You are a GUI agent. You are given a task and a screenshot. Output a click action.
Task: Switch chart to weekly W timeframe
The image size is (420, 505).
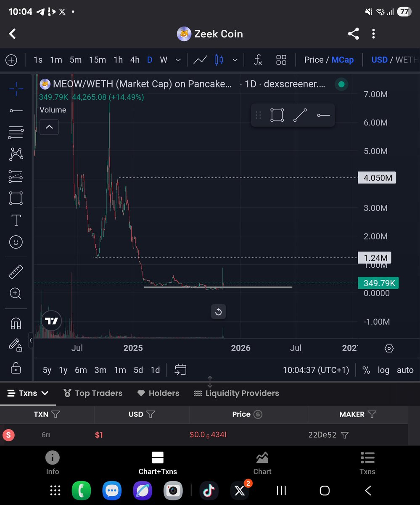163,60
